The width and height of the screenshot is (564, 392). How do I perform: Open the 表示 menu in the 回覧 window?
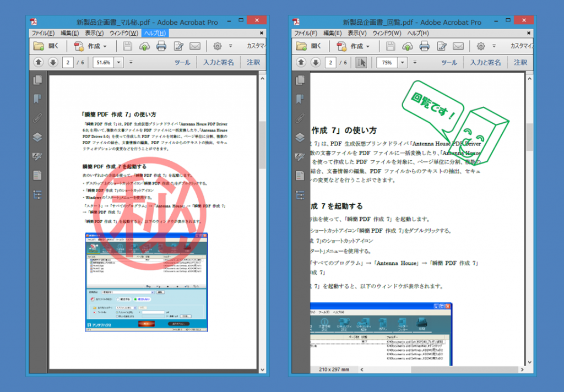coord(357,33)
